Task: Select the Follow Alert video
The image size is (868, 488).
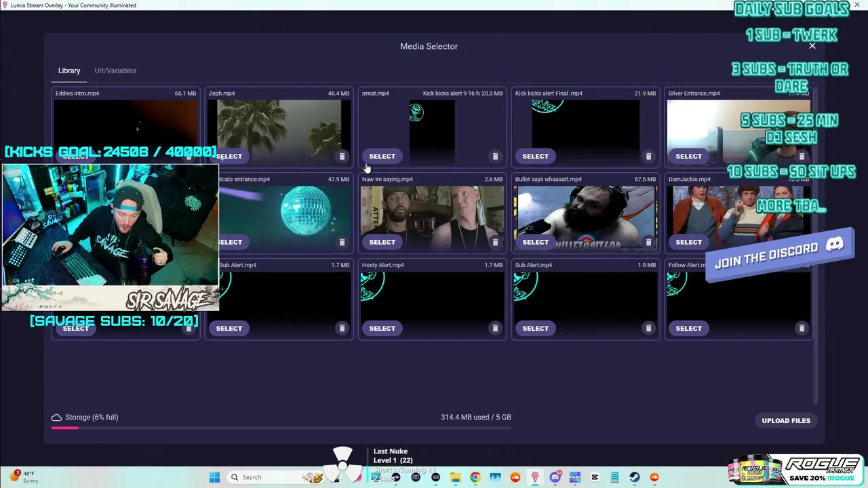Action: tap(688, 328)
